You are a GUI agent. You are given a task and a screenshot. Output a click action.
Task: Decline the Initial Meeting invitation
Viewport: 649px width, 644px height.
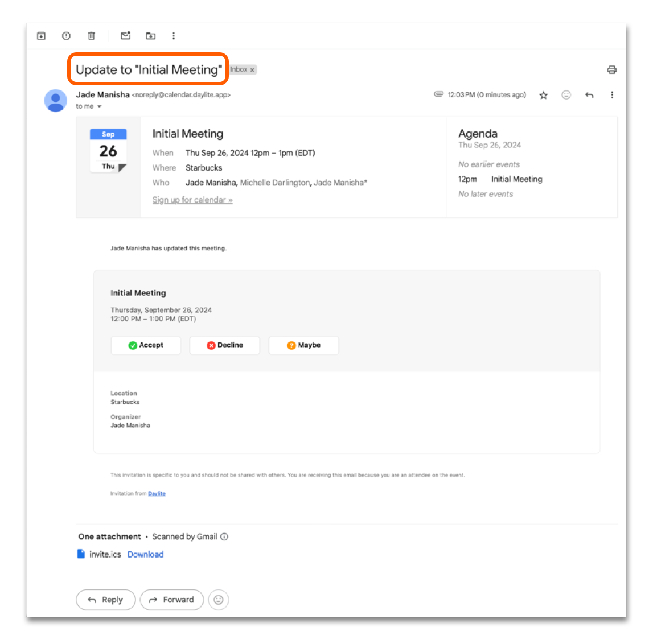click(x=225, y=345)
